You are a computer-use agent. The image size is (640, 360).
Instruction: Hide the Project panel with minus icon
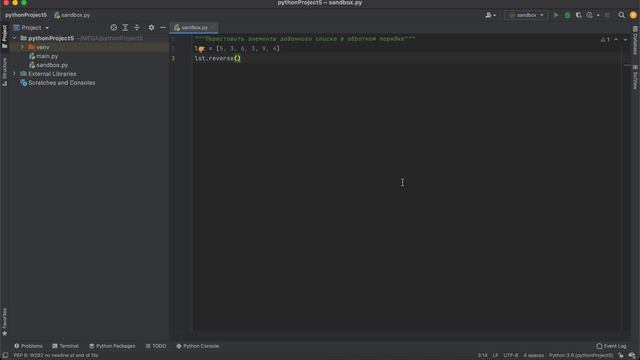point(163,27)
